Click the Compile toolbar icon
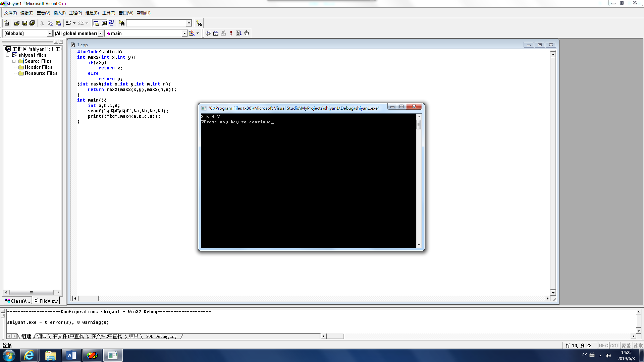 tap(208, 33)
